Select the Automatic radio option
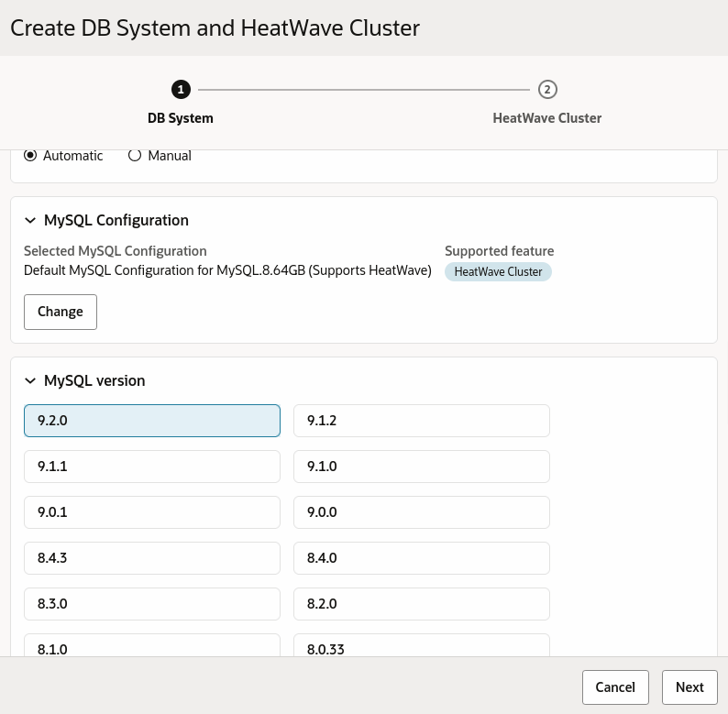The height and width of the screenshot is (714, 728). [x=31, y=156]
